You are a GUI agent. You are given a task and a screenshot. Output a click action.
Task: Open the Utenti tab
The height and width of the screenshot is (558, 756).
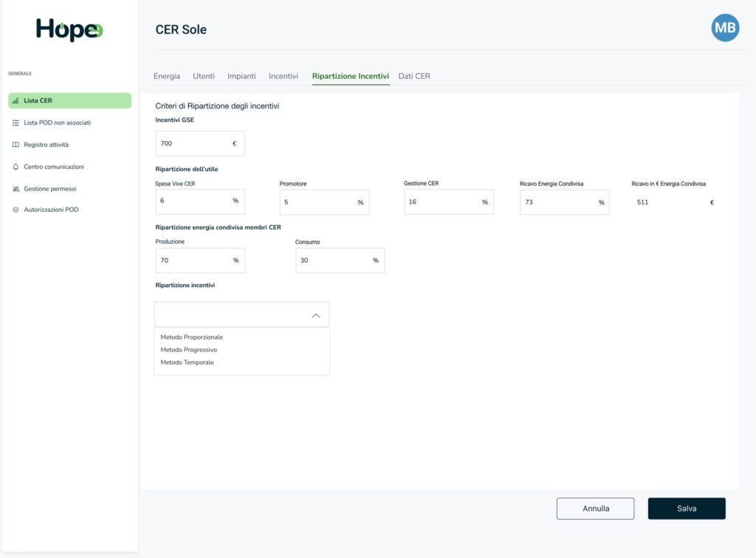point(204,76)
